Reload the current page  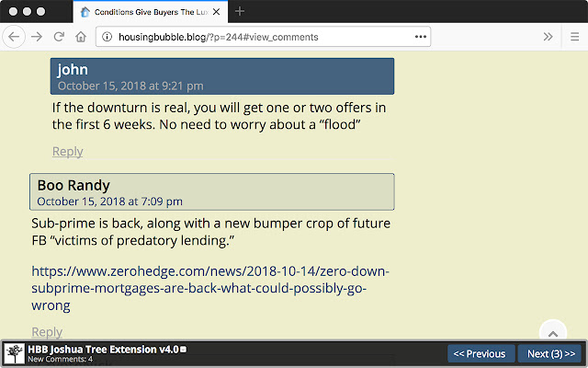(x=59, y=37)
